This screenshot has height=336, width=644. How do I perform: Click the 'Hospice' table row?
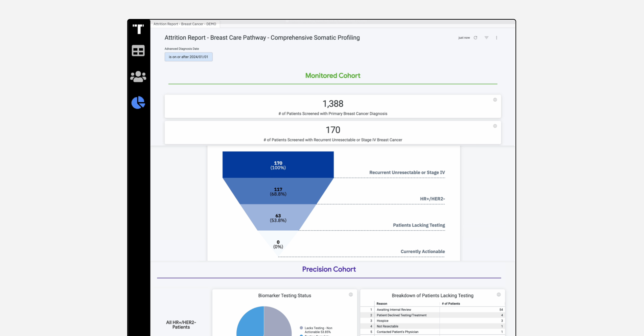coord(433,321)
